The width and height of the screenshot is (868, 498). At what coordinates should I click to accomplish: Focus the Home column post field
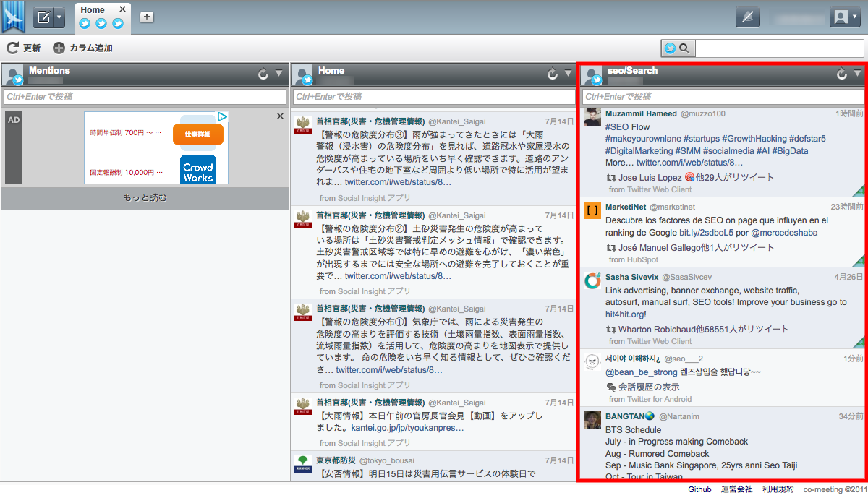click(x=433, y=96)
